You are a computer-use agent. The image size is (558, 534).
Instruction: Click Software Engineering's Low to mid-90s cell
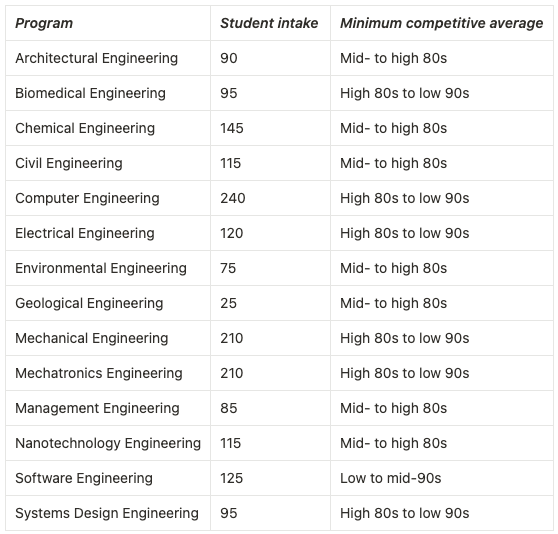tap(442, 478)
